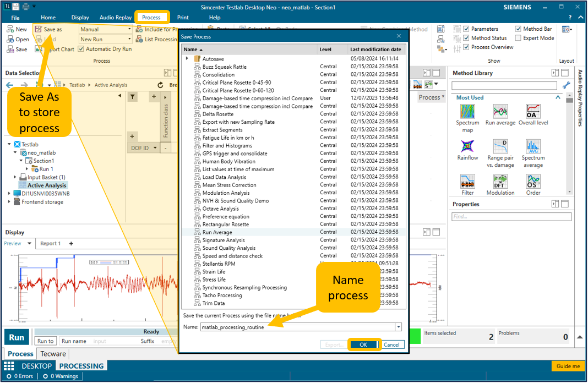Open the Preview display dropdown

click(29, 244)
